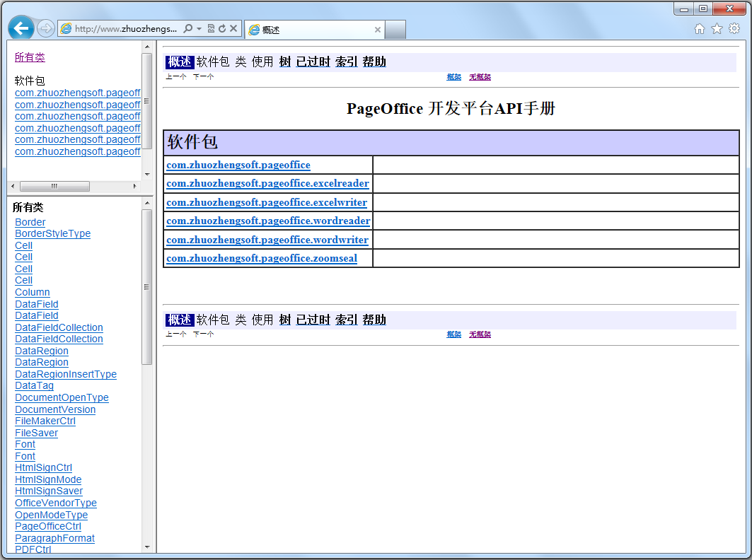The width and height of the screenshot is (752, 560).
Task: Open the 所有类 link in the sidebar
Action: tap(29, 57)
